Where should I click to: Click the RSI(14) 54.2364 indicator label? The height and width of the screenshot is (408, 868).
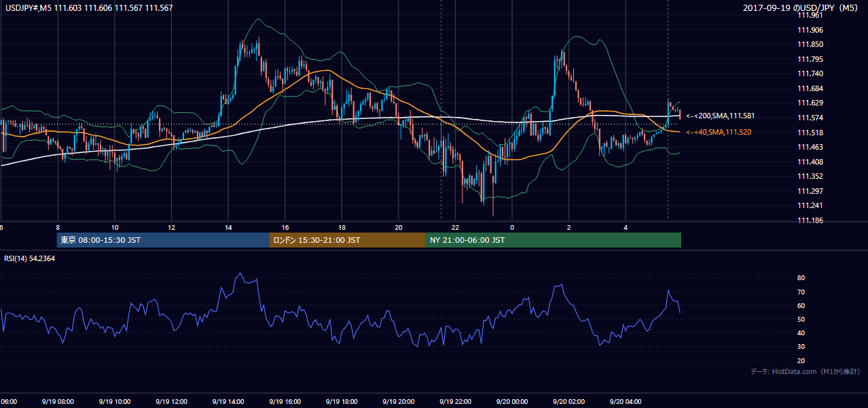(x=30, y=258)
